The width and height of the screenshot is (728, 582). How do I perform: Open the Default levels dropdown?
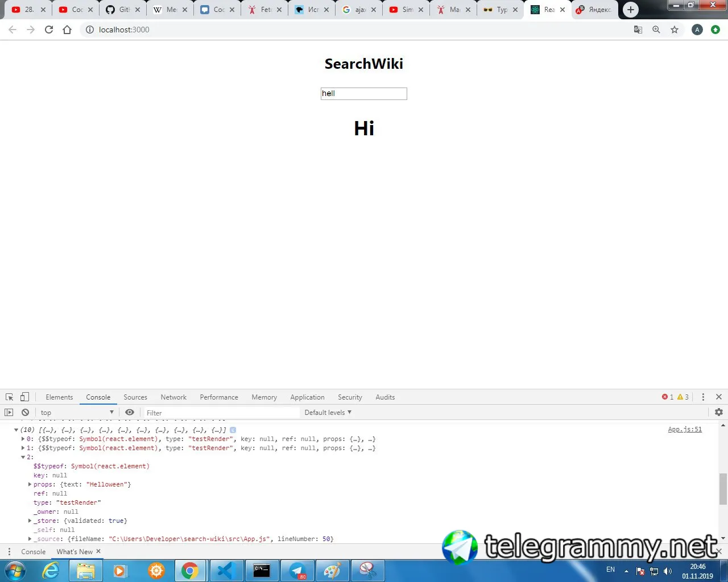pos(328,413)
